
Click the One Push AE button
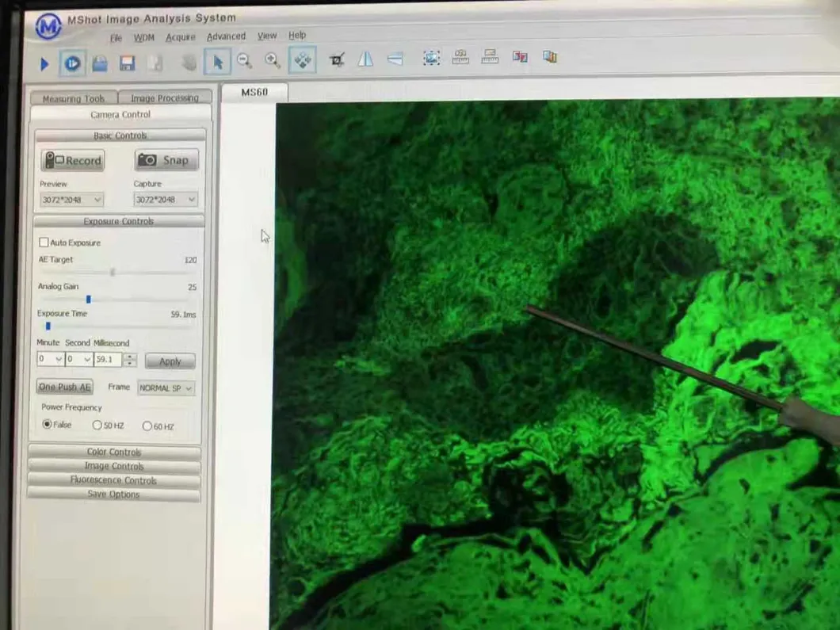coord(65,387)
